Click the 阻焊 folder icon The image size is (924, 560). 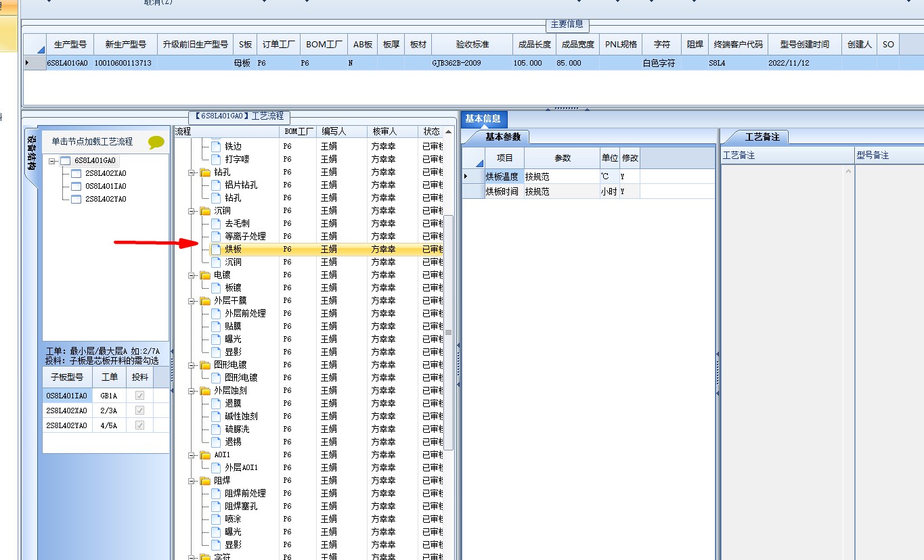pyautogui.click(x=205, y=480)
